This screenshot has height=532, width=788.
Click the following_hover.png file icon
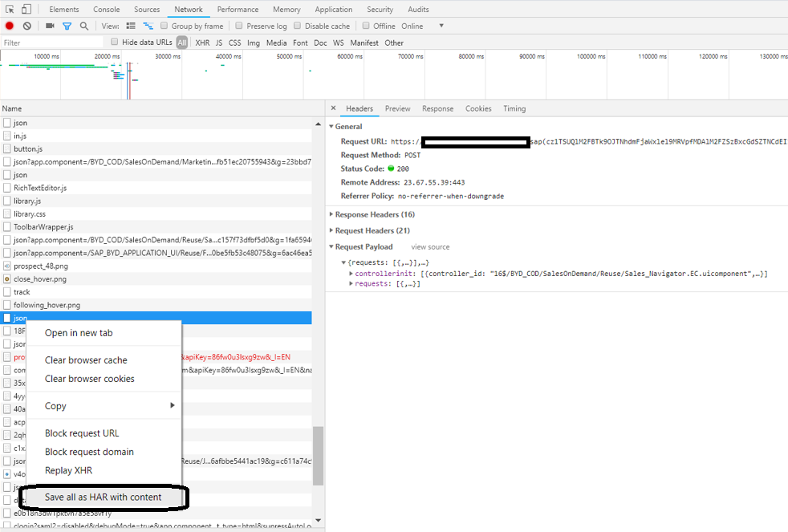pos(7,305)
